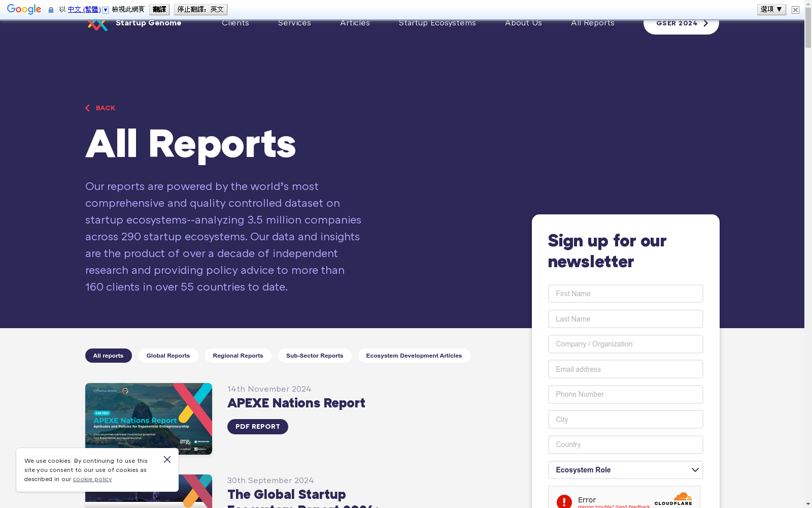Screen dimensions: 812x508
Task: Expand the Ecosystem Role dropdown
Action: point(625,470)
